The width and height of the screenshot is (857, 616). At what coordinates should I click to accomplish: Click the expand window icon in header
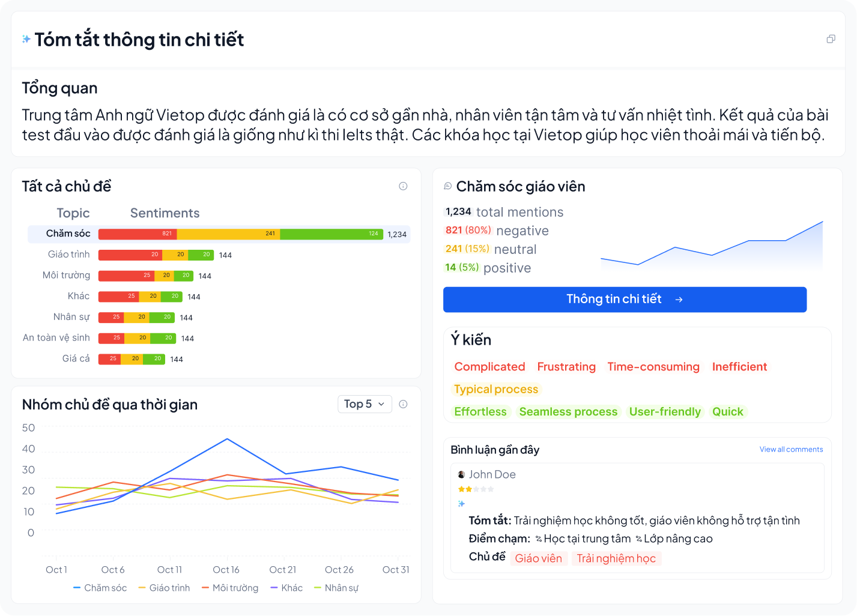[x=831, y=39]
